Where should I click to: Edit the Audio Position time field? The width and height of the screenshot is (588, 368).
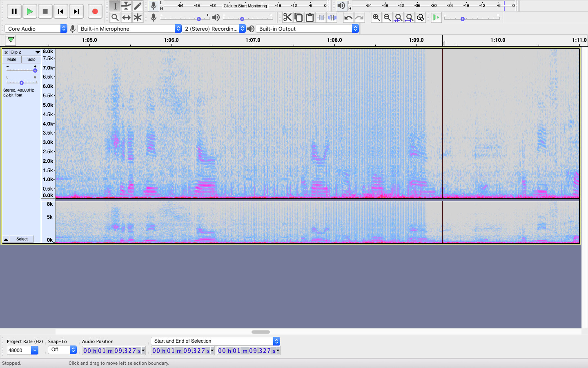111,350
